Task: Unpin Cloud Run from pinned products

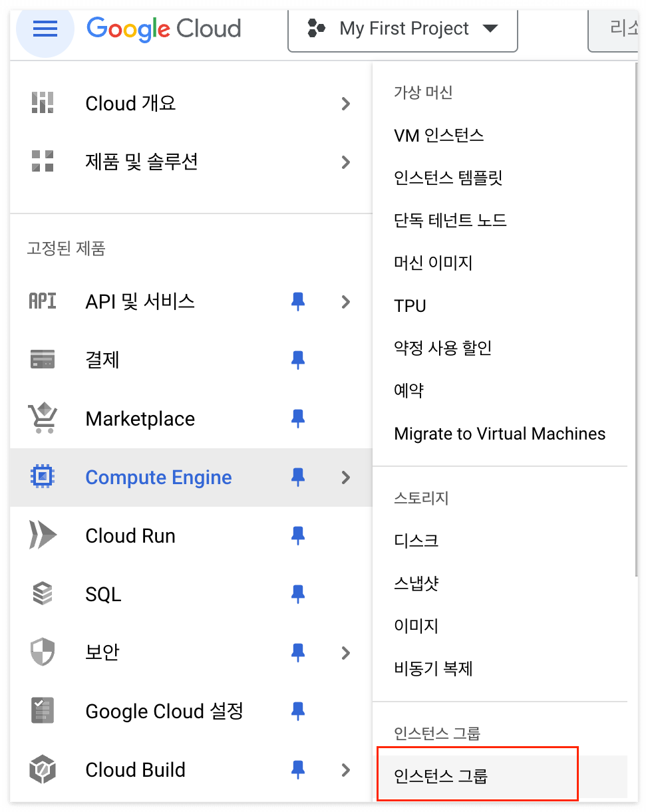Action: (x=298, y=536)
